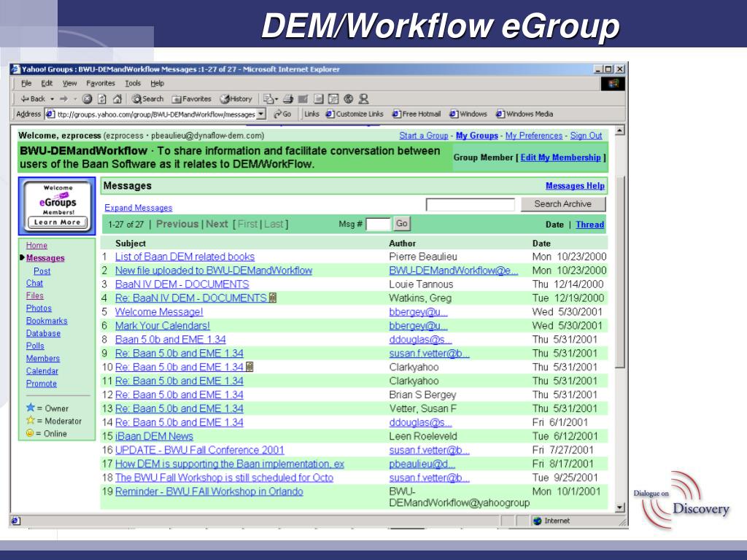Image resolution: width=747 pixels, height=560 pixels.
Task: Open the Edit menu
Action: (47, 83)
